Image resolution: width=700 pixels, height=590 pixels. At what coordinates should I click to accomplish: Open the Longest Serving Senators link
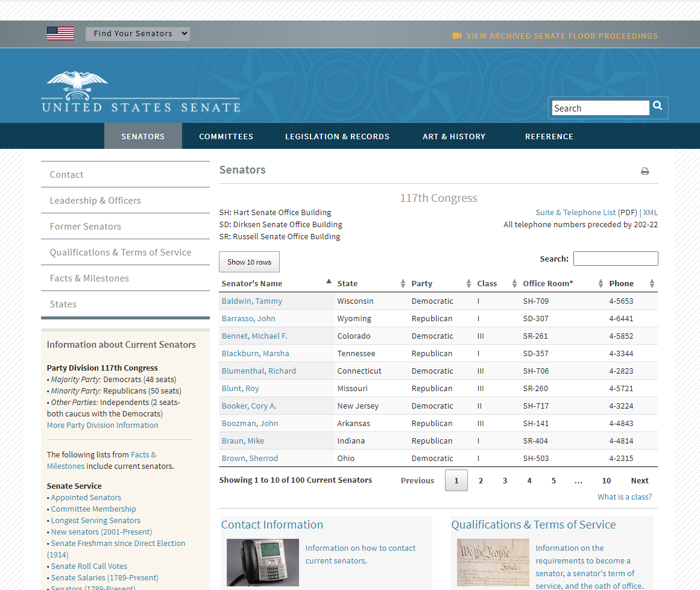tap(95, 520)
